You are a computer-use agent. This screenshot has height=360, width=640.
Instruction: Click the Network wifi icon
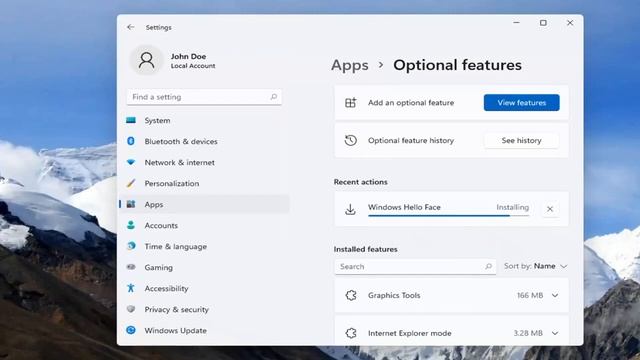pyautogui.click(x=131, y=162)
